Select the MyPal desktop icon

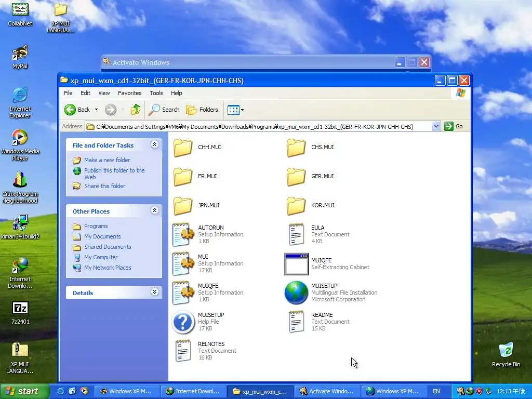tap(20, 57)
